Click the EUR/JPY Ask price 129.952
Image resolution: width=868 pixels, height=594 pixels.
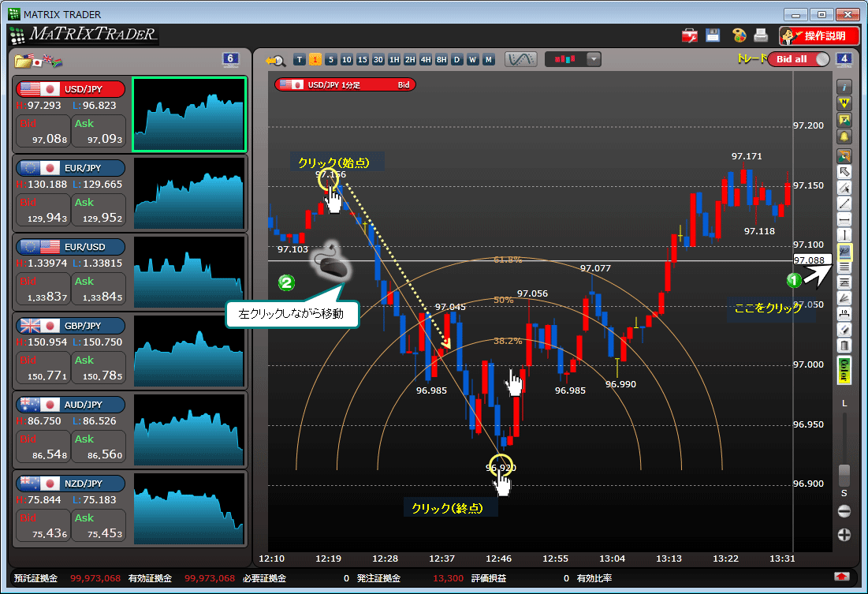click(99, 211)
